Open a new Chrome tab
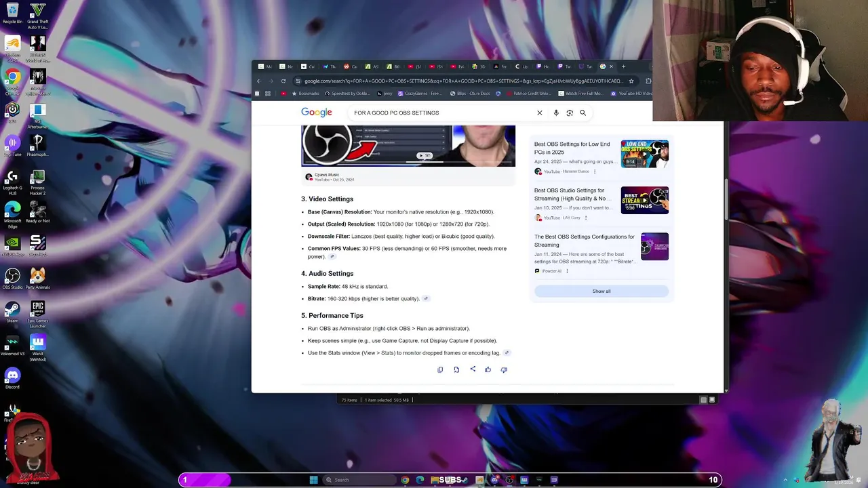The image size is (868, 488). pyautogui.click(x=624, y=66)
